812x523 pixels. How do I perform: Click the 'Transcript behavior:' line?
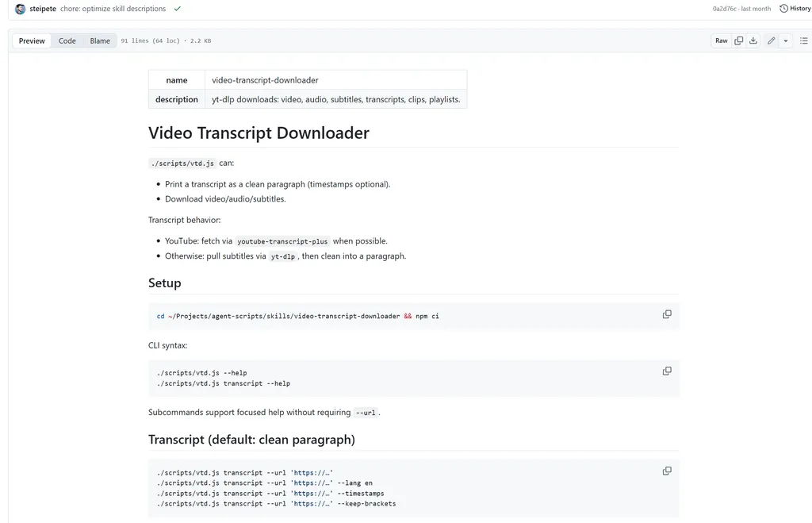pyautogui.click(x=184, y=220)
